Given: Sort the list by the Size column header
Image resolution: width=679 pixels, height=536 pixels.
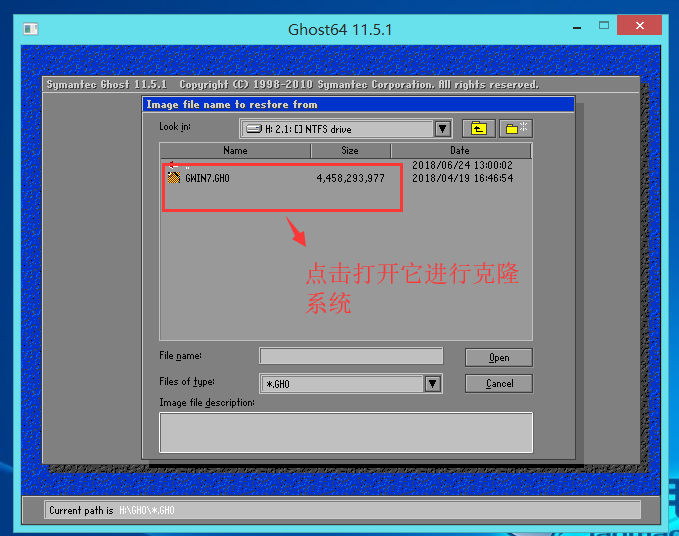Looking at the screenshot, I should [x=350, y=150].
